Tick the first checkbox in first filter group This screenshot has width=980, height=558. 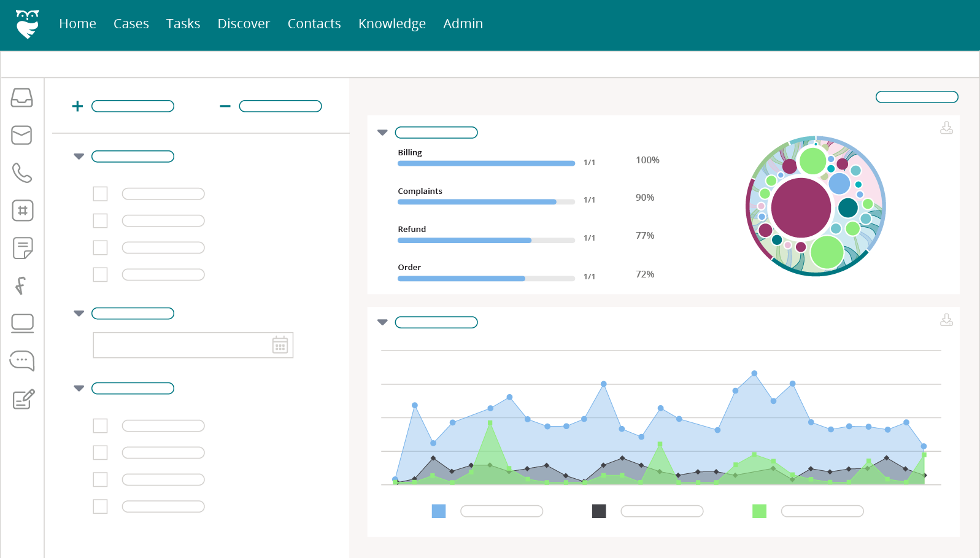pyautogui.click(x=100, y=194)
